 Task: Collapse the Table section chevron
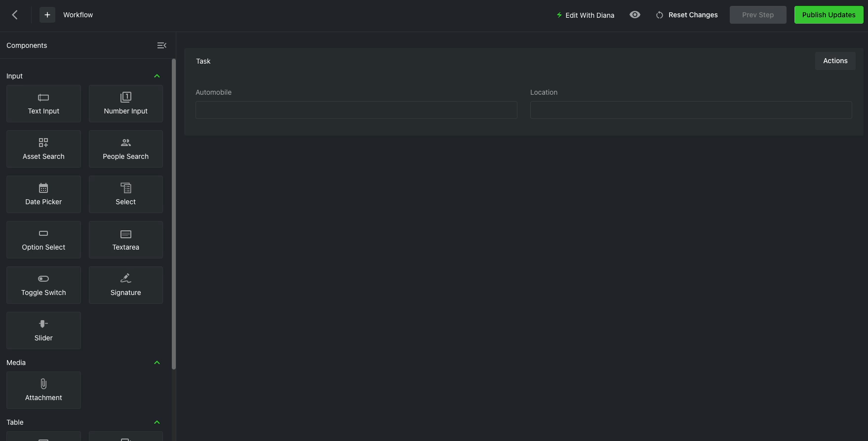[157, 422]
